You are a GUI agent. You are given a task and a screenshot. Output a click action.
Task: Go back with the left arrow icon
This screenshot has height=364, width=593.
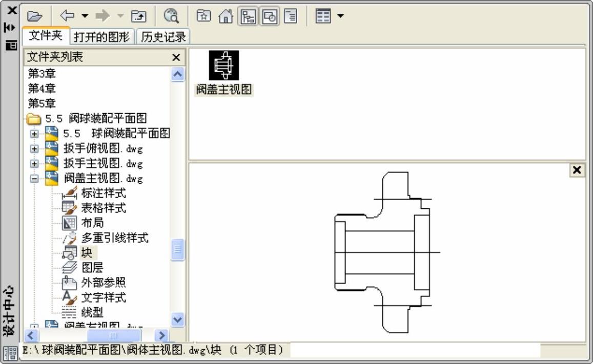68,16
